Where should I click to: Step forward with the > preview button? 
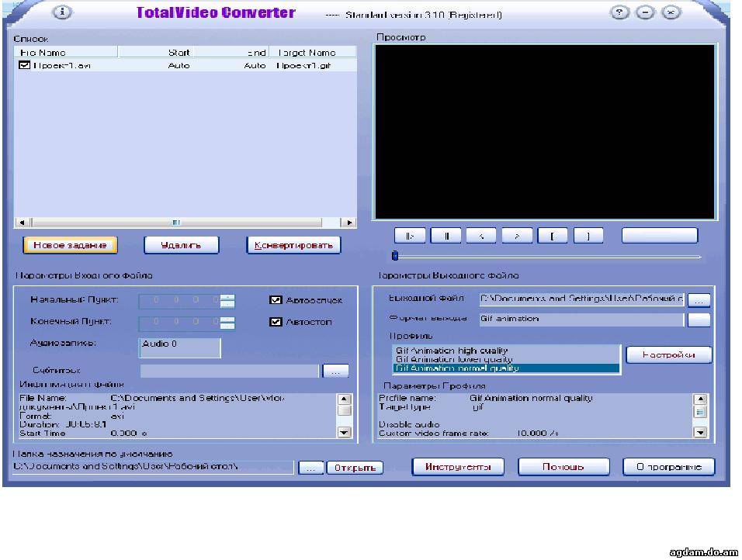(x=517, y=236)
